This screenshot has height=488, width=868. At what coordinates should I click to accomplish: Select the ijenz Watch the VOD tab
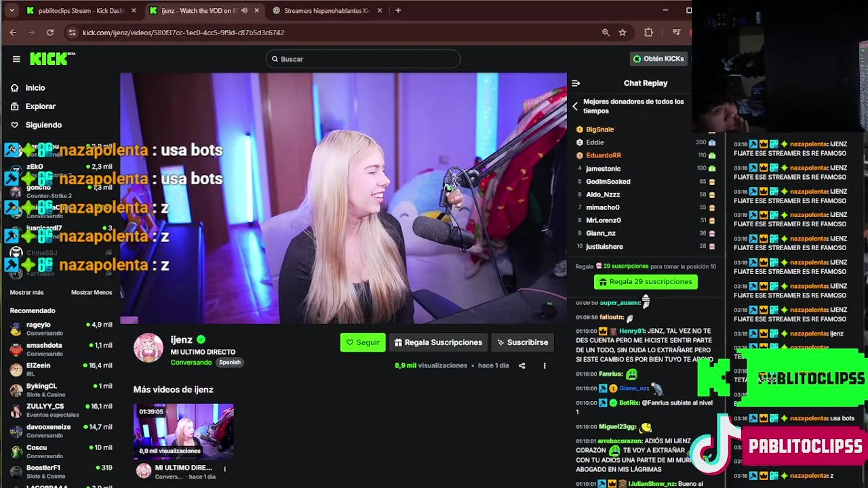click(x=198, y=10)
